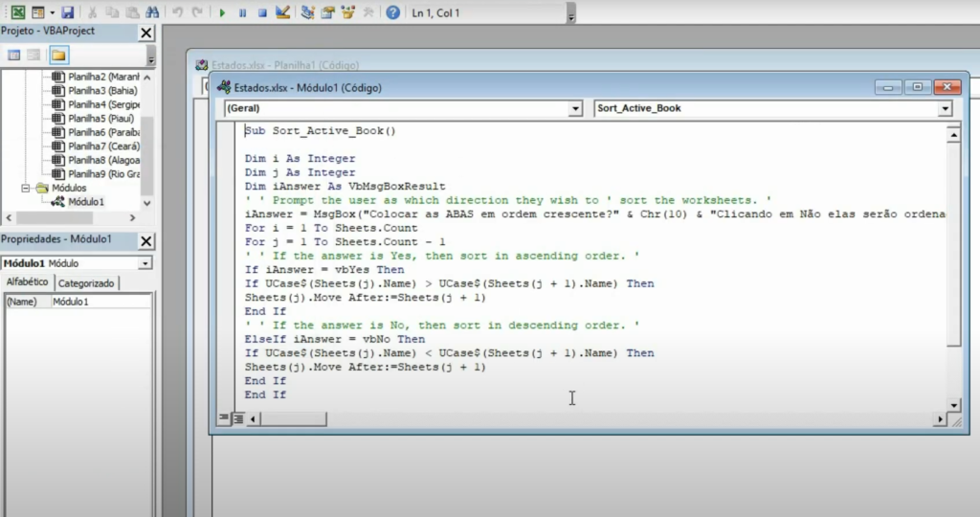Select Planilha8 (Alagoas) in project tree
Image resolution: width=980 pixels, height=517 pixels.
(96, 160)
